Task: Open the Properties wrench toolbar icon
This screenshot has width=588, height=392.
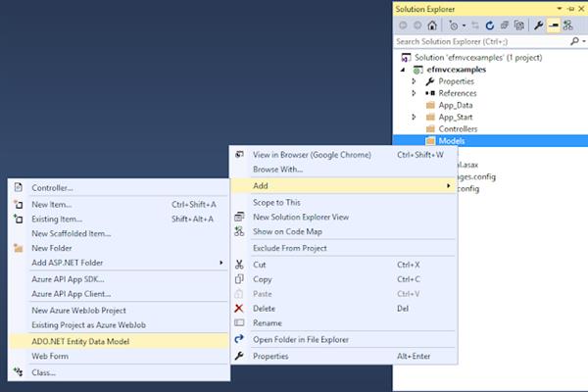Action: pos(536,26)
